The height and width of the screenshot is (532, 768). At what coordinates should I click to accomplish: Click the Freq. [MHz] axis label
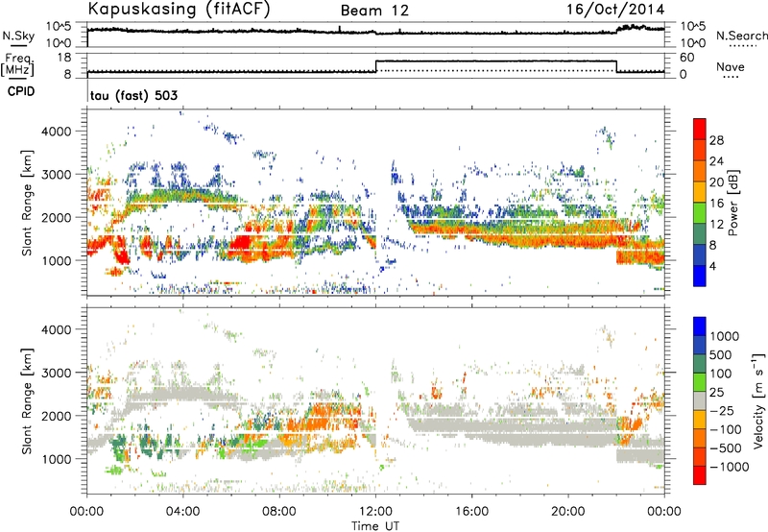point(17,65)
